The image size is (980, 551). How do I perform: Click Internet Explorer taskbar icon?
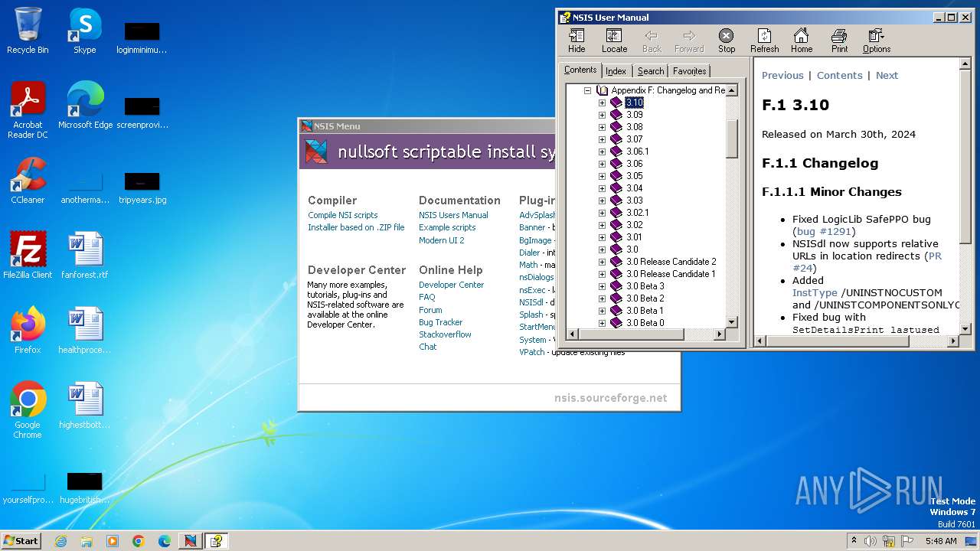click(60, 541)
